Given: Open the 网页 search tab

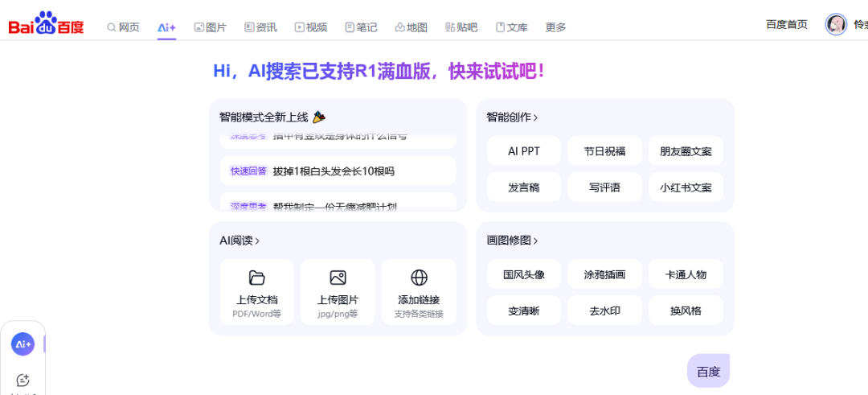Looking at the screenshot, I should (123, 27).
